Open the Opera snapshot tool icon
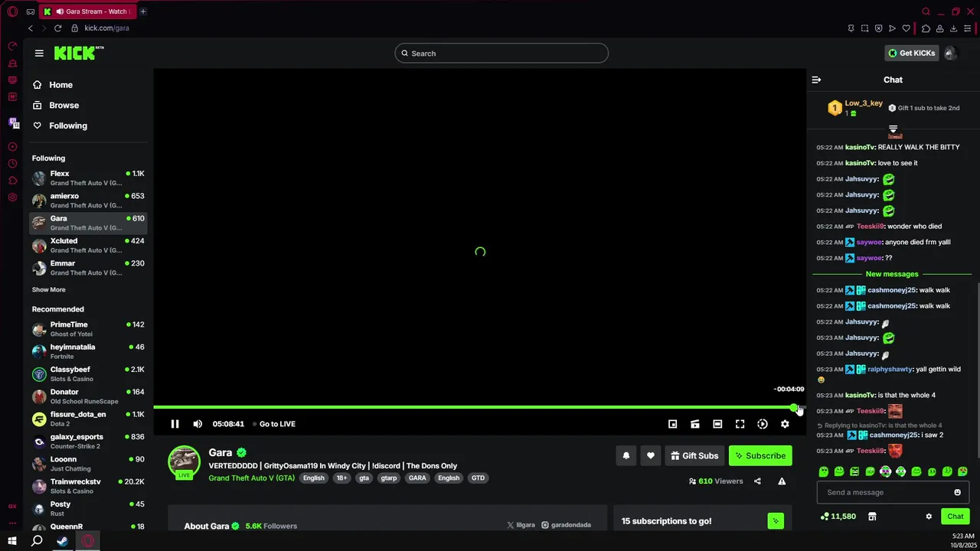 [864, 28]
